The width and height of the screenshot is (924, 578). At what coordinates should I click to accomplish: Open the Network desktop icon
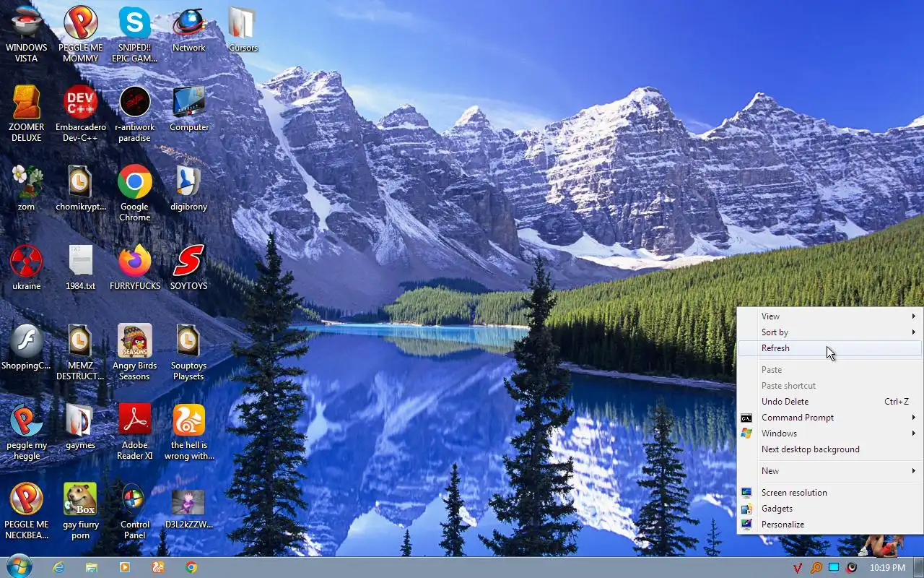coord(188,29)
